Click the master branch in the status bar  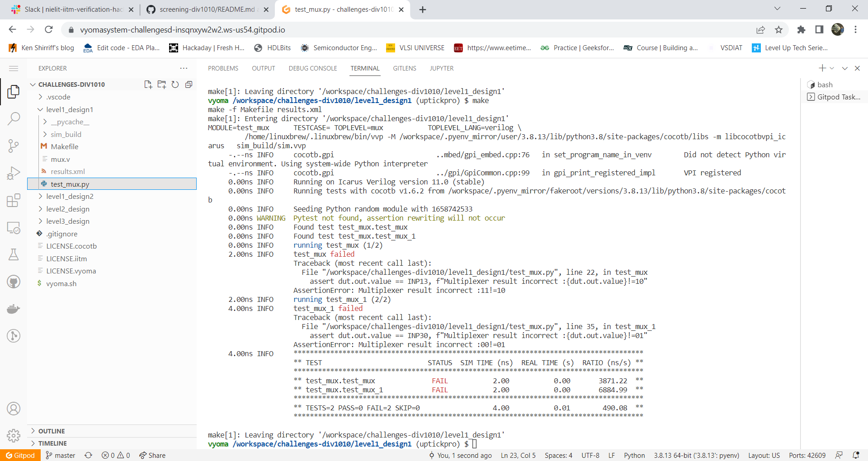coord(60,455)
